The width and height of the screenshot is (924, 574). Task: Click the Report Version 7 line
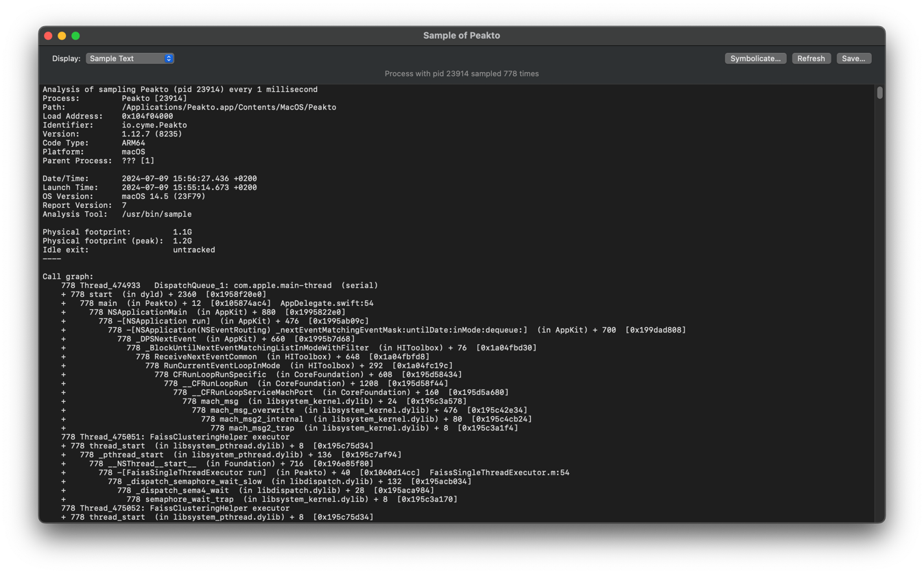tap(84, 205)
